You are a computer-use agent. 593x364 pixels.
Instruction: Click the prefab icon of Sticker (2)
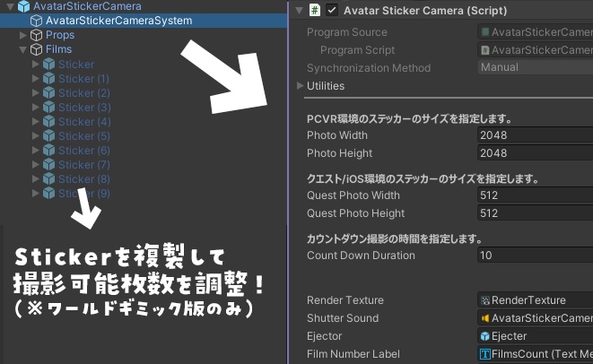(48, 93)
